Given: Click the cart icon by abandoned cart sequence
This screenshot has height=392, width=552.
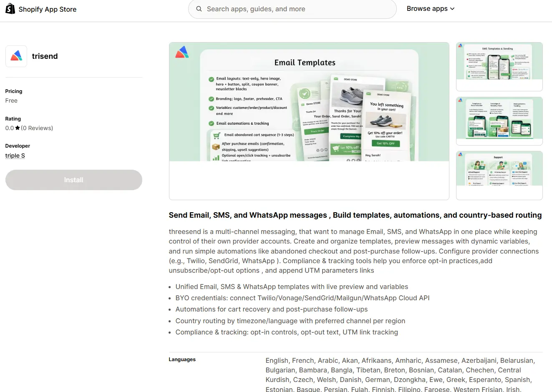Looking at the screenshot, I should pos(217,135).
